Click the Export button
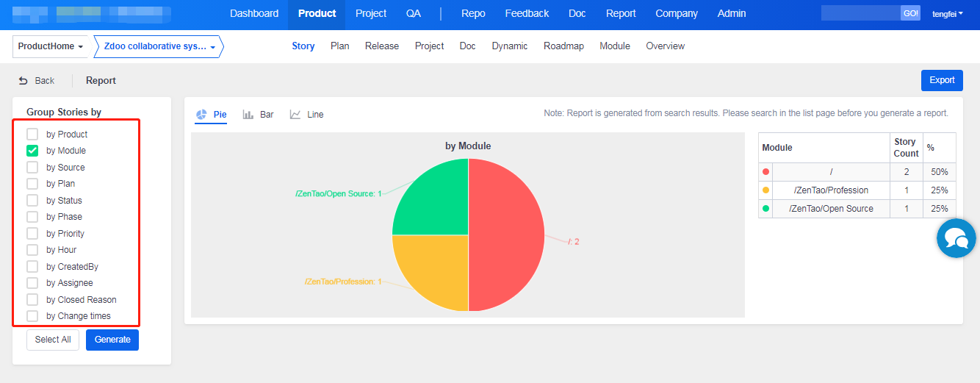This screenshot has width=980, height=383. (x=941, y=80)
